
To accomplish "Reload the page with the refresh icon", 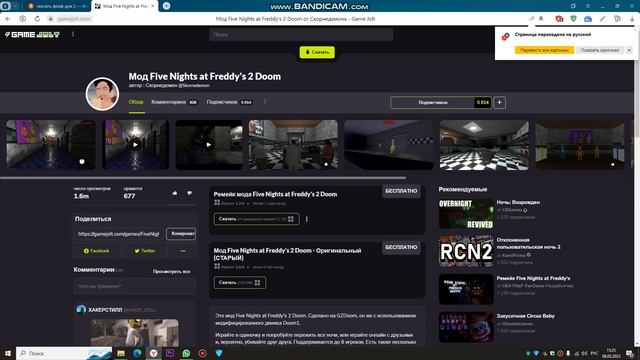I will click(x=37, y=19).
